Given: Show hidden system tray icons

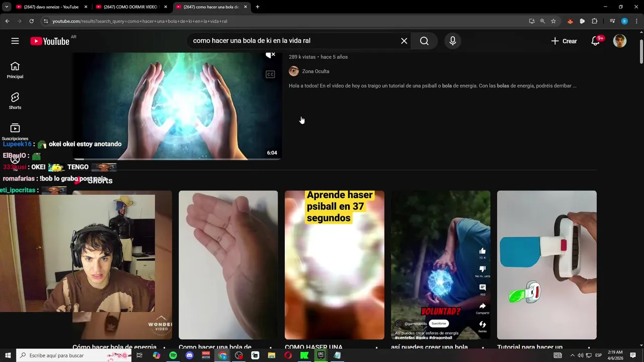Looking at the screenshot, I should coord(572,355).
